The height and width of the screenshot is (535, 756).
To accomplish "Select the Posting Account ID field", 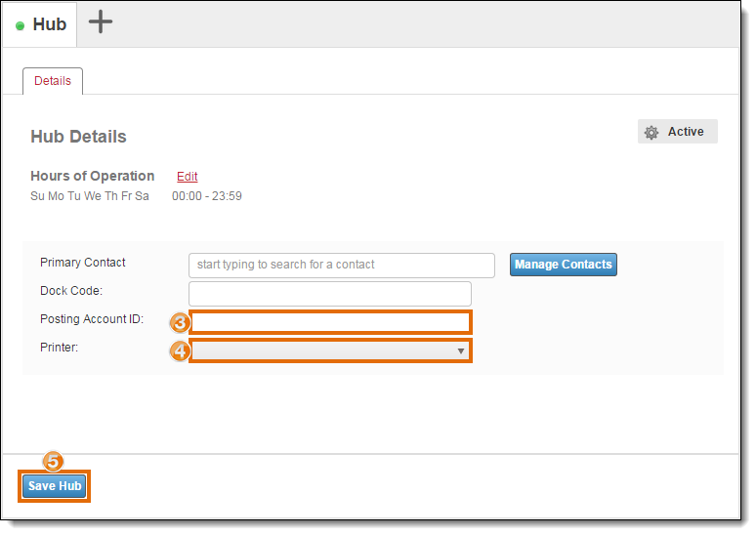I will [330, 322].
